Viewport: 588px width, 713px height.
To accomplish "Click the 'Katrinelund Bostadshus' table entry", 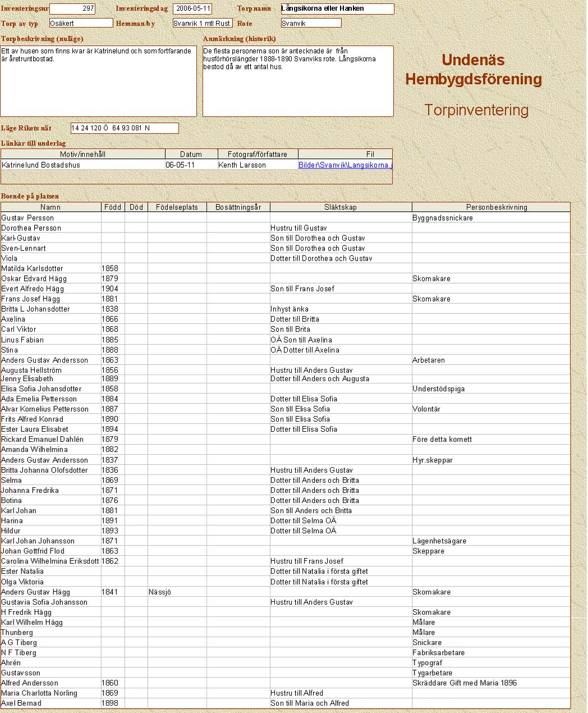I will click(x=41, y=165).
